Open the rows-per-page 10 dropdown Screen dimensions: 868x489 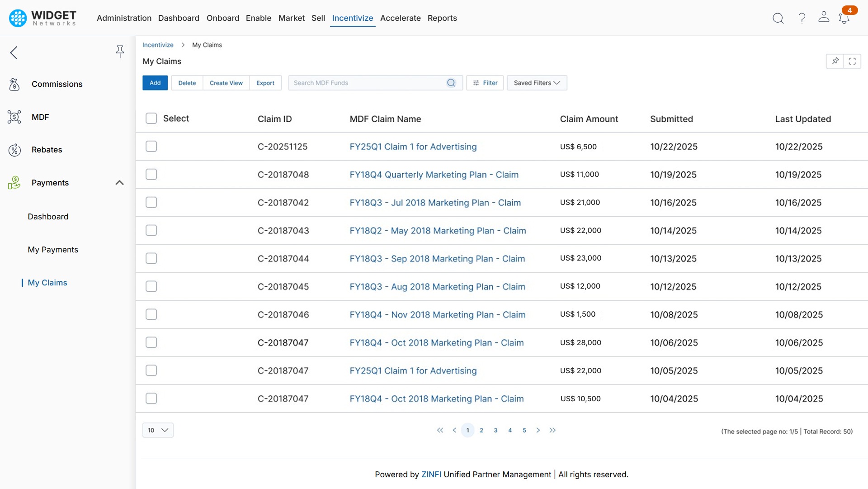(x=158, y=430)
